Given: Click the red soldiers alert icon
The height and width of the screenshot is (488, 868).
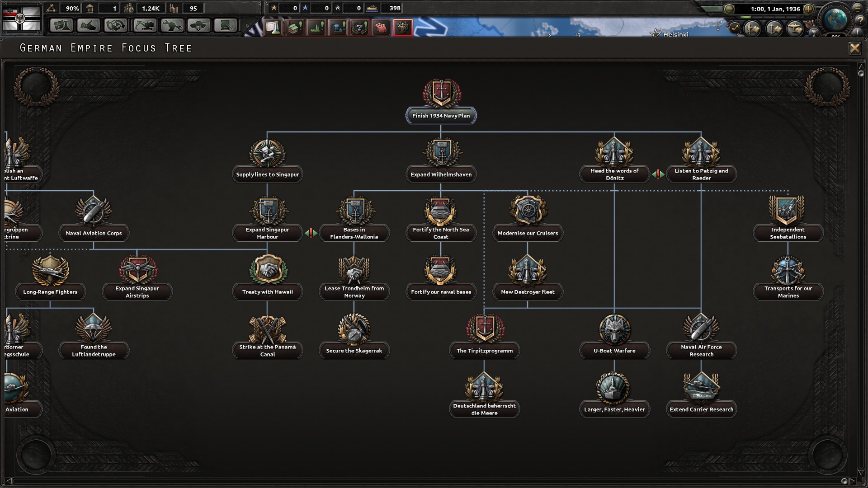Looking at the screenshot, I should 381,28.
